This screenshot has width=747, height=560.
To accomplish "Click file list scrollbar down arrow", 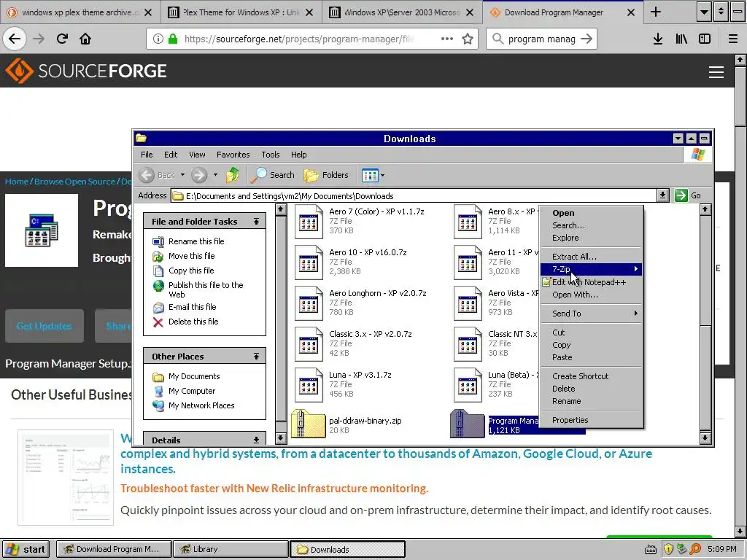I will coord(705,437).
